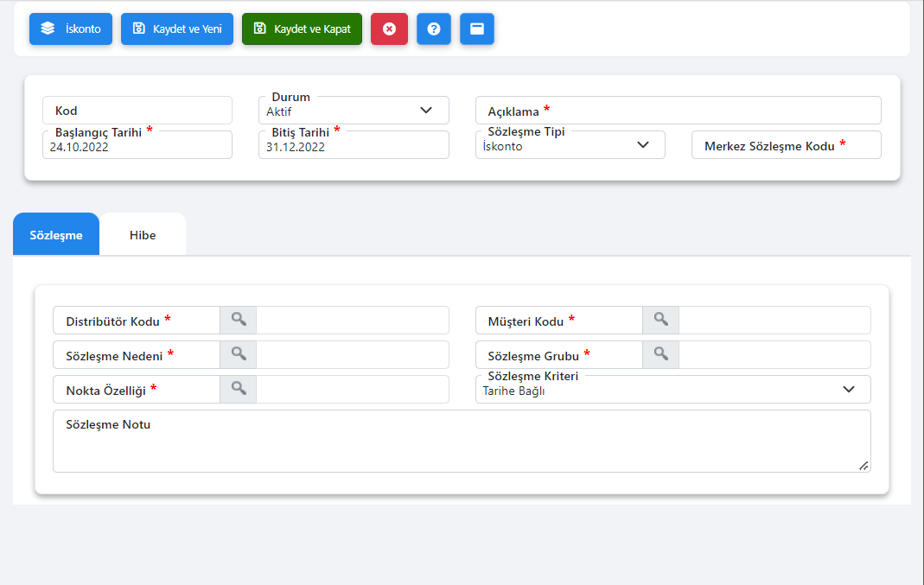This screenshot has width=924, height=585.
Task: Open the Sözleşme Tipi dropdown
Action: pos(642,145)
